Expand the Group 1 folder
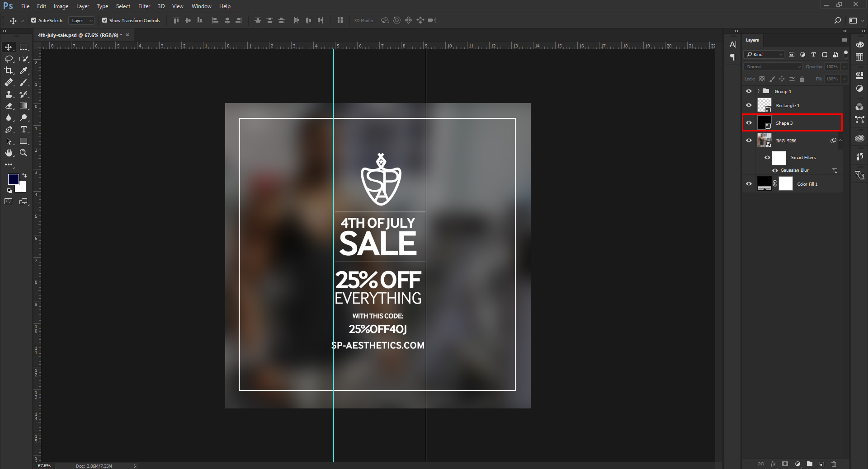 [x=759, y=91]
